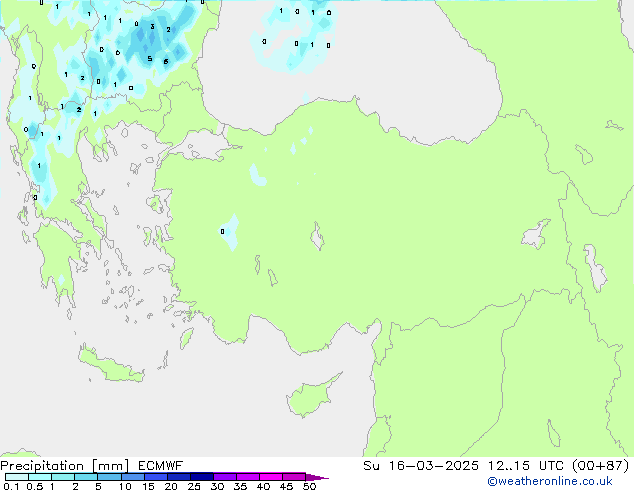634x490 pixels.
Task: Click the 1–2 mm legend color swatch
Action: click(63, 477)
